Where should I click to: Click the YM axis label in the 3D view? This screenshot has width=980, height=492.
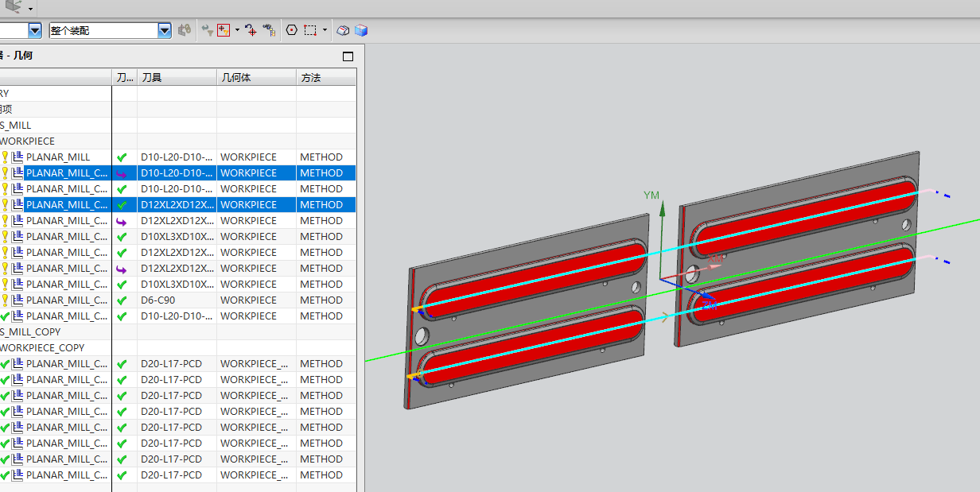point(651,196)
